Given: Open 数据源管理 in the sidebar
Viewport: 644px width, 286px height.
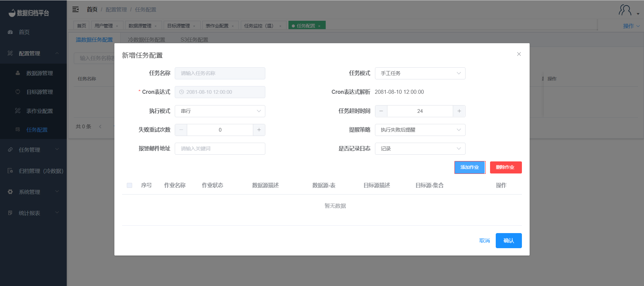Looking at the screenshot, I should (x=40, y=73).
